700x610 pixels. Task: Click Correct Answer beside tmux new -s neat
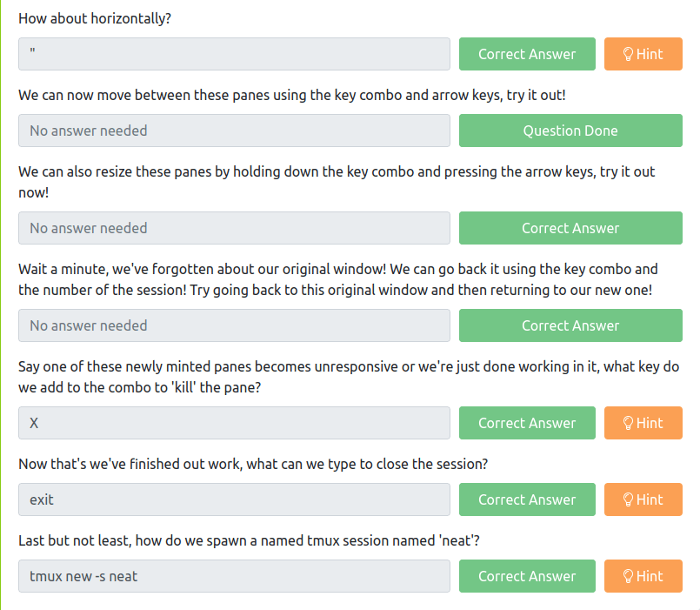point(527,576)
